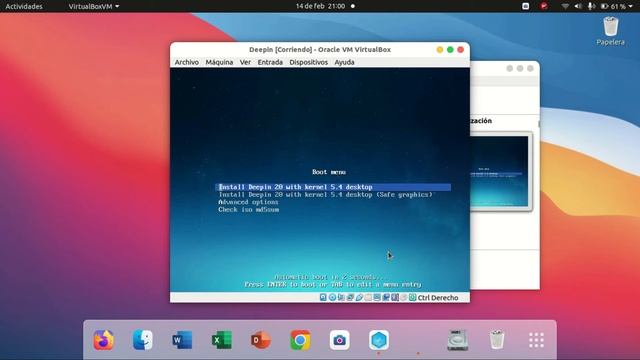
Task: Click the display indicator in VirtualBox status bar
Action: coord(377,298)
